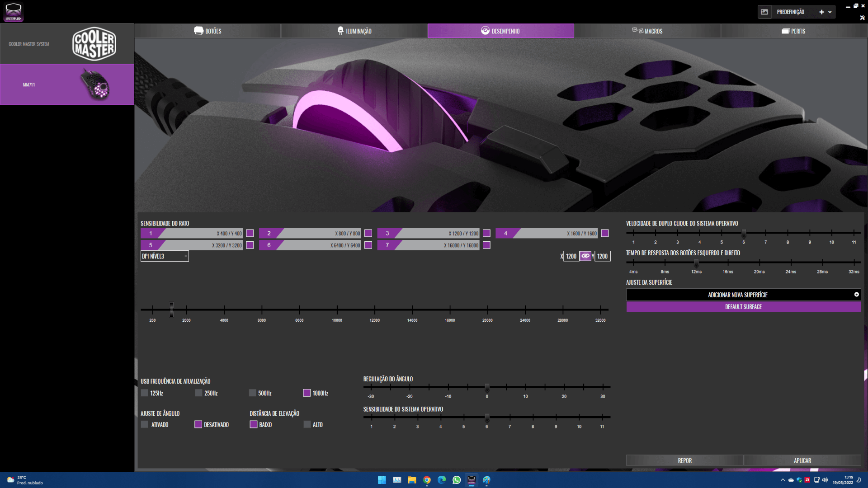Select the 500Hz polling rate option
This screenshot has width=868, height=488.
(x=253, y=393)
